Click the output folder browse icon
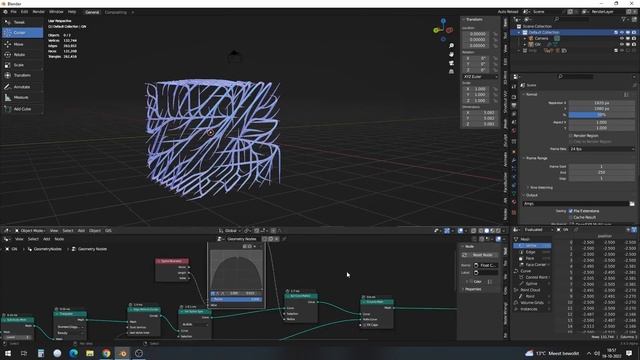 pyautogui.click(x=632, y=203)
